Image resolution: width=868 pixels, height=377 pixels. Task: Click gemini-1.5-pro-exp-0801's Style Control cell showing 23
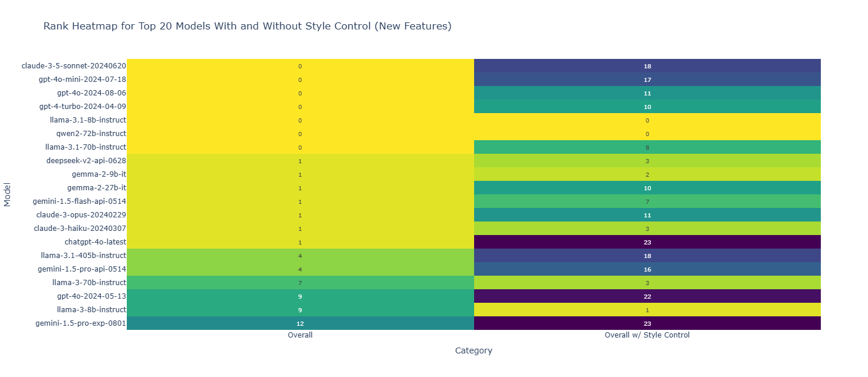(647, 323)
